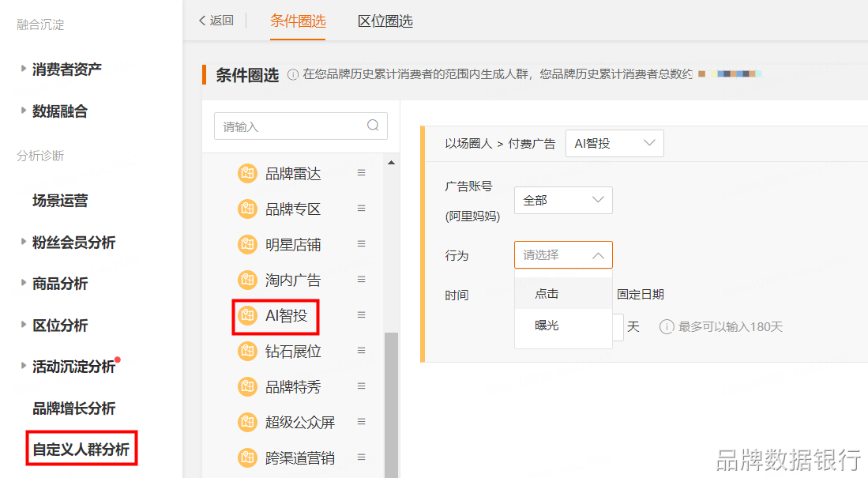868x478 pixels.
Task: Go back using the 返回 link
Action: (216, 21)
